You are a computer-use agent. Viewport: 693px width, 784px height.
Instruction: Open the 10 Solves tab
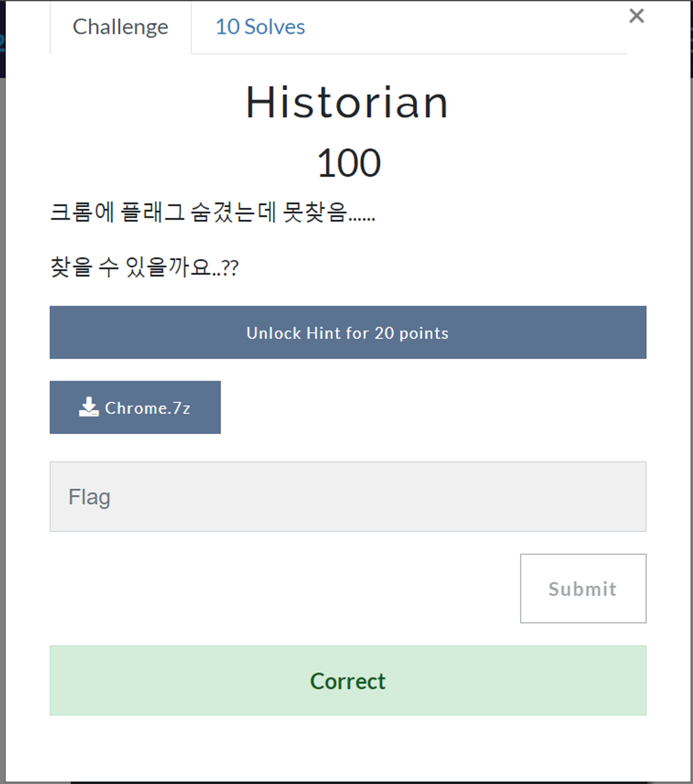tap(260, 27)
